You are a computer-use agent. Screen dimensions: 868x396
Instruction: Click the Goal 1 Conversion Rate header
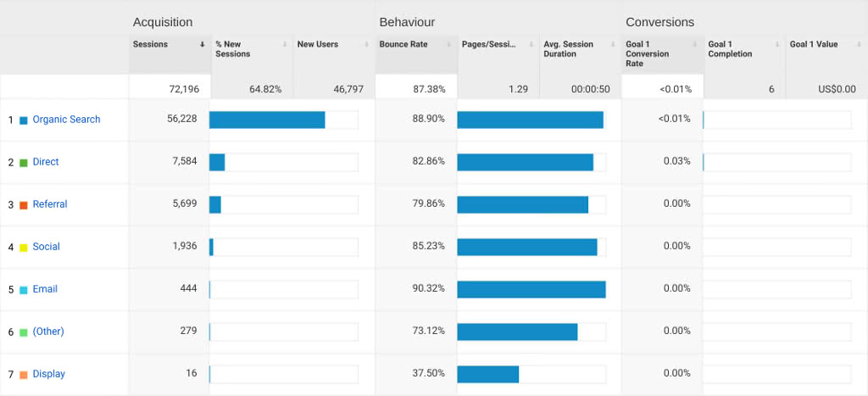click(x=648, y=53)
